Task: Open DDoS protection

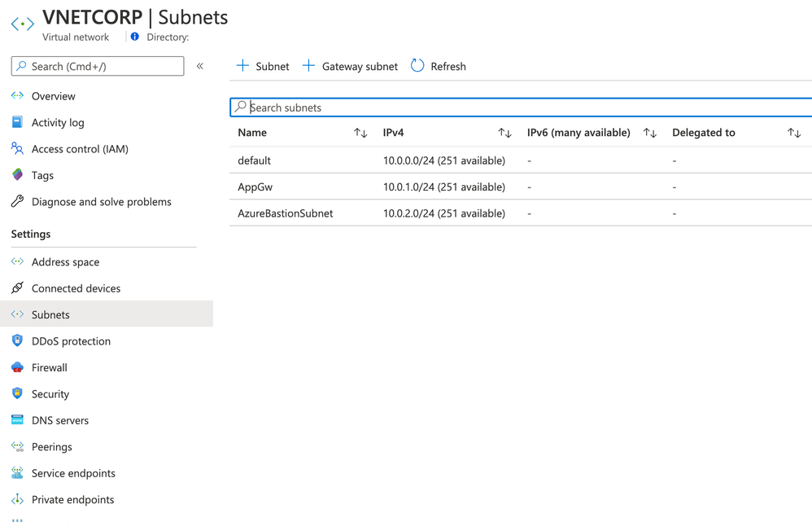Action: [x=71, y=341]
